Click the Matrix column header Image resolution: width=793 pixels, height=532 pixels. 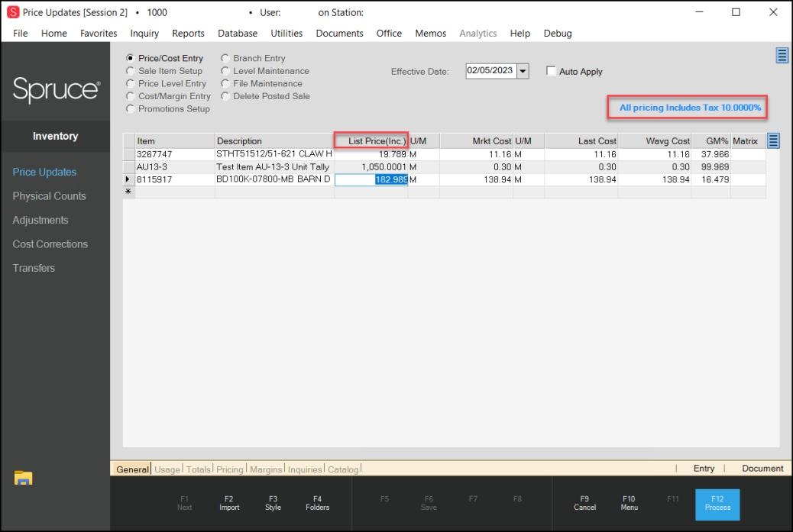(x=748, y=141)
